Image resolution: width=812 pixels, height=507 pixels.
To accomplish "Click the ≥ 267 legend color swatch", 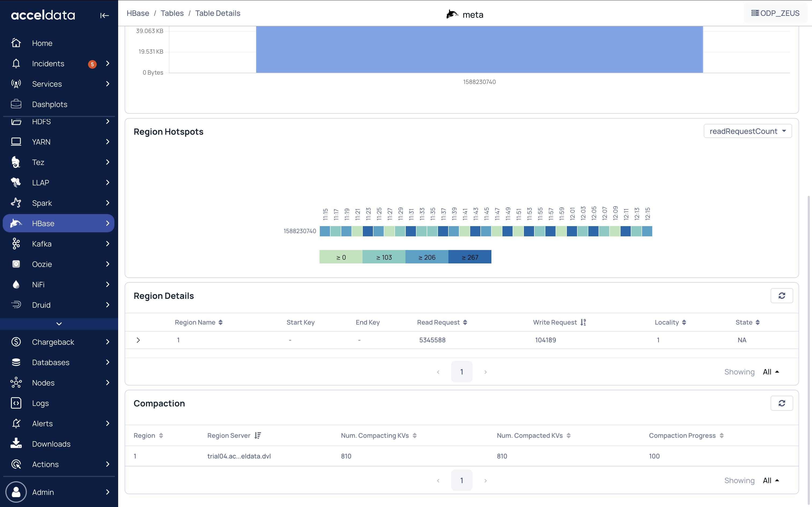I will click(x=469, y=257).
